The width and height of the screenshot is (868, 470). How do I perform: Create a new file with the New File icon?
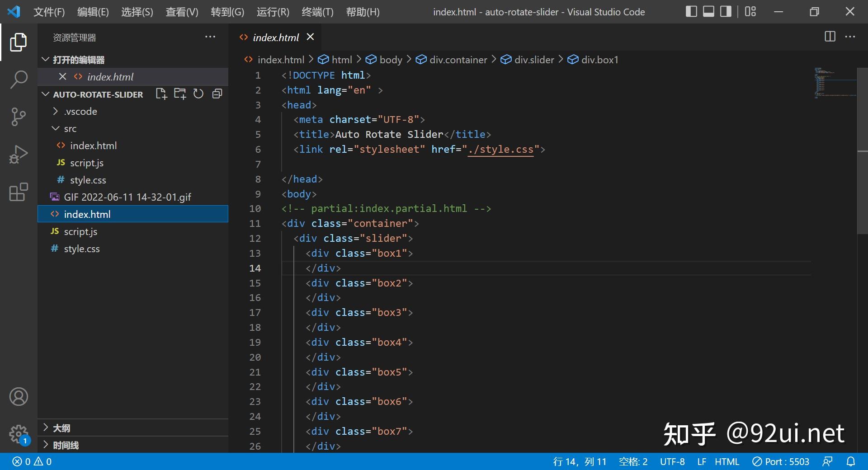pyautogui.click(x=161, y=94)
